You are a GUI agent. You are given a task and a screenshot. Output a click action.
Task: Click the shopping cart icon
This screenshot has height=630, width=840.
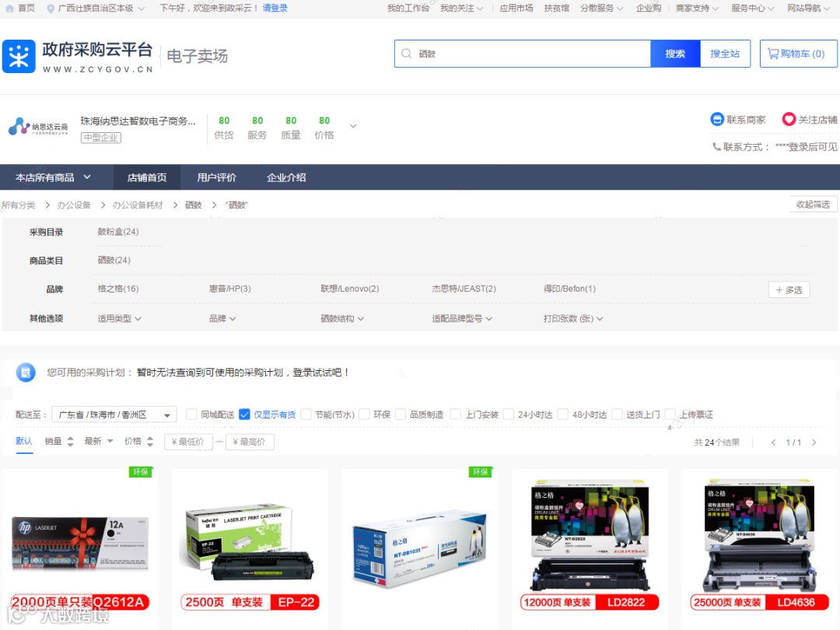(773, 54)
